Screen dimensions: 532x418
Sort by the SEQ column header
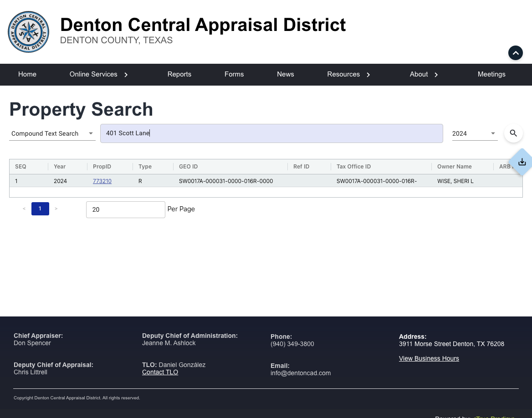point(20,167)
